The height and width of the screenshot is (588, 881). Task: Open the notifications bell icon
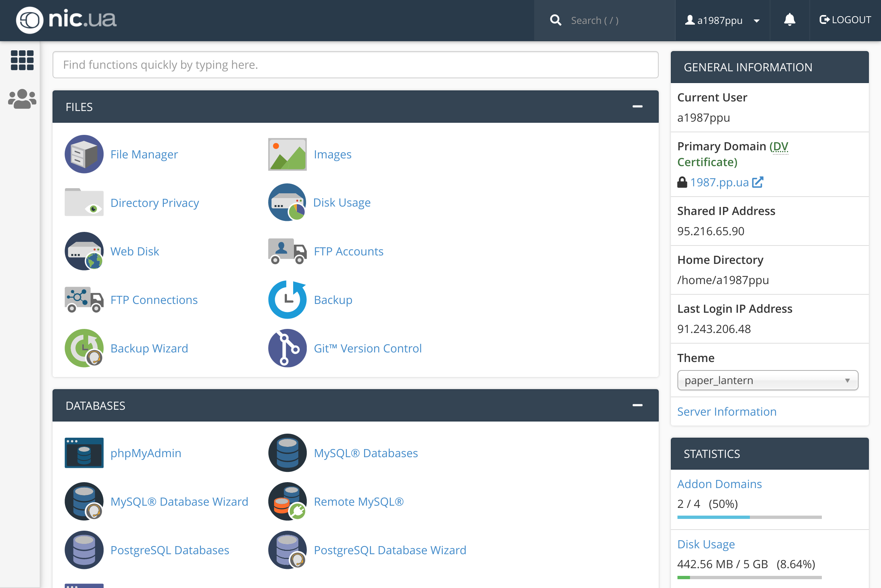click(x=790, y=20)
